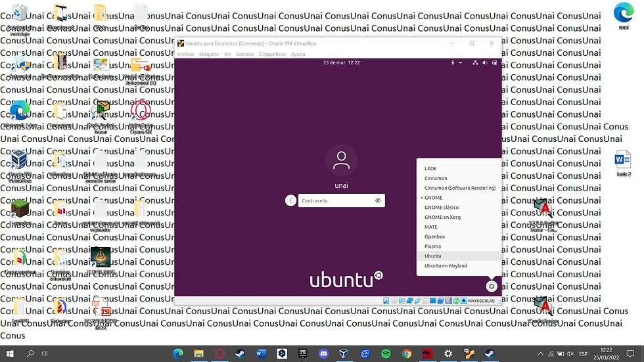Open Discord from taskbar
Viewport: 644px width, 362px height.
click(323, 353)
